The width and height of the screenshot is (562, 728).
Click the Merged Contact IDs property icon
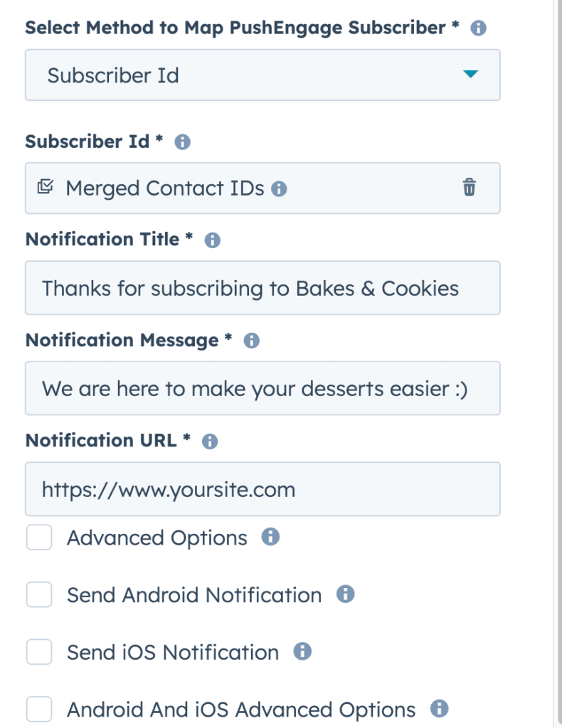point(46,187)
